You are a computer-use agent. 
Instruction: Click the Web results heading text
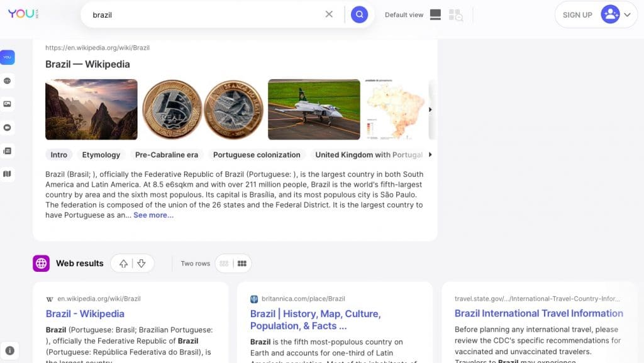point(80,264)
